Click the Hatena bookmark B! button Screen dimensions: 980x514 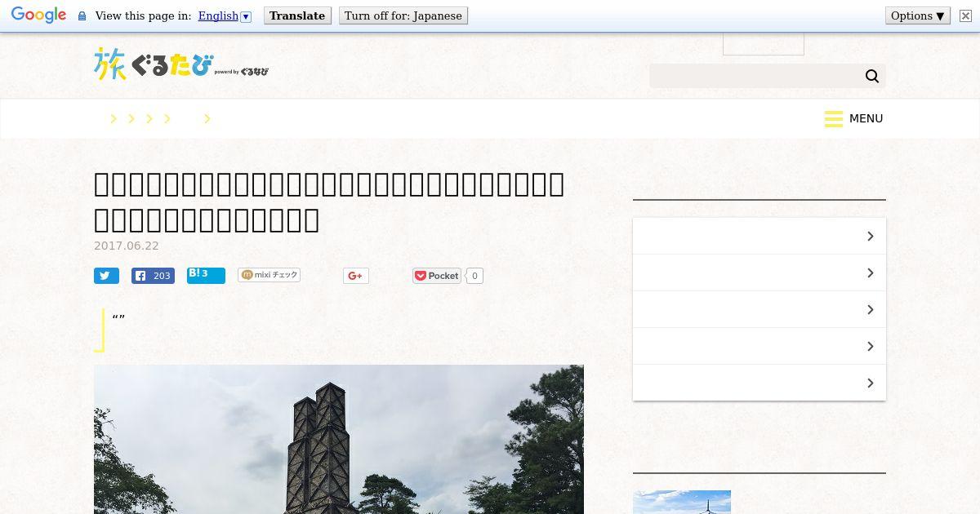(x=206, y=275)
